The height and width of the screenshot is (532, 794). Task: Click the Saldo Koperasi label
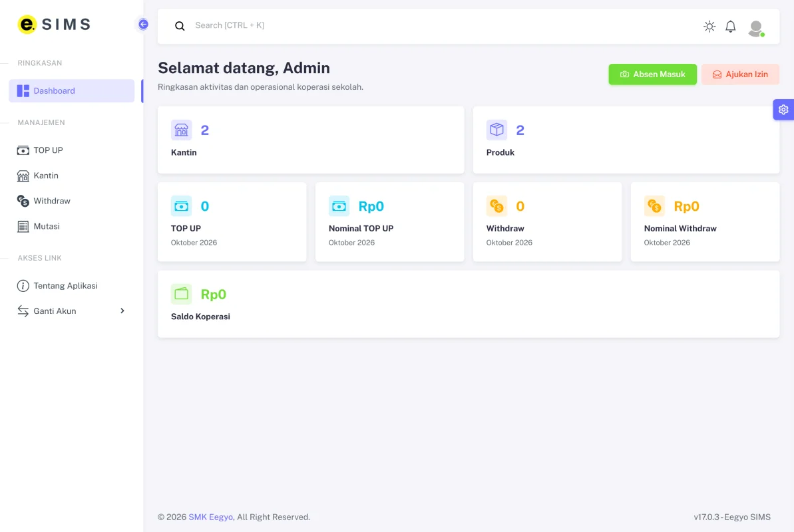coord(200,317)
